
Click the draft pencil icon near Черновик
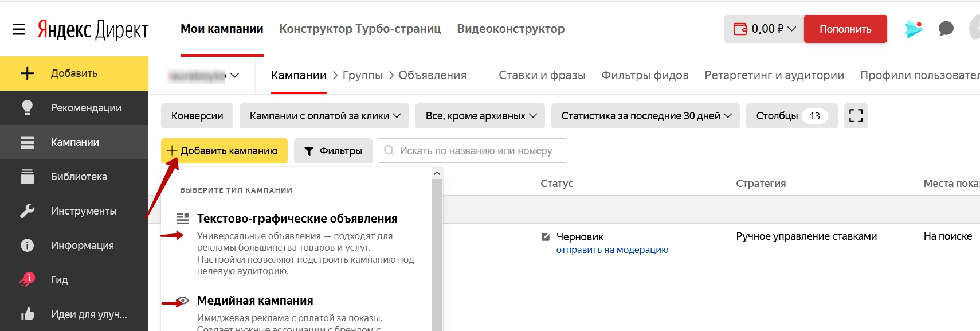click(546, 236)
